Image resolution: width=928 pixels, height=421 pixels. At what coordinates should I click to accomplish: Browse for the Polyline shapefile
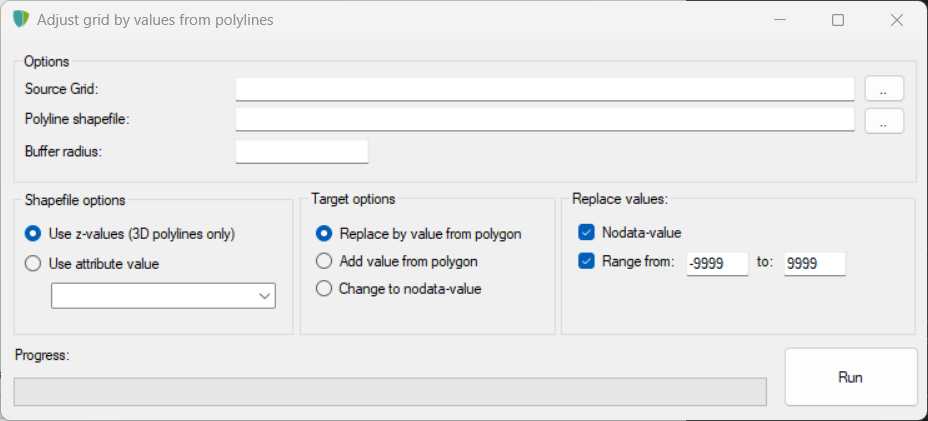pos(884,121)
